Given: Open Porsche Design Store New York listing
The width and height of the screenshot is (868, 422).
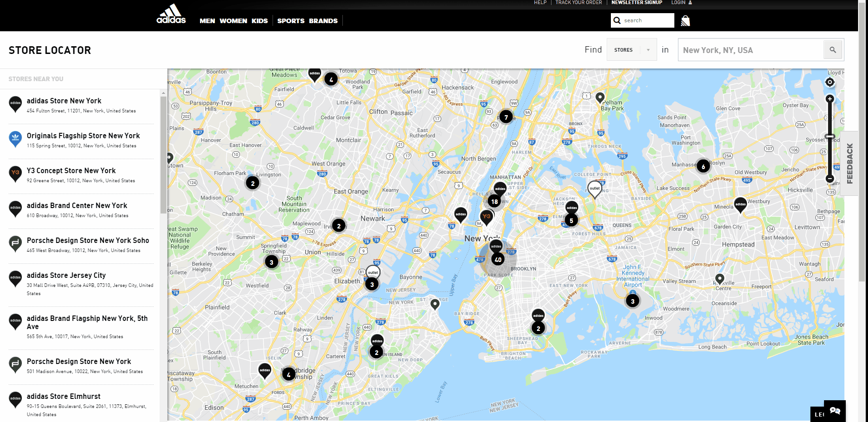Looking at the screenshot, I should coord(81,366).
